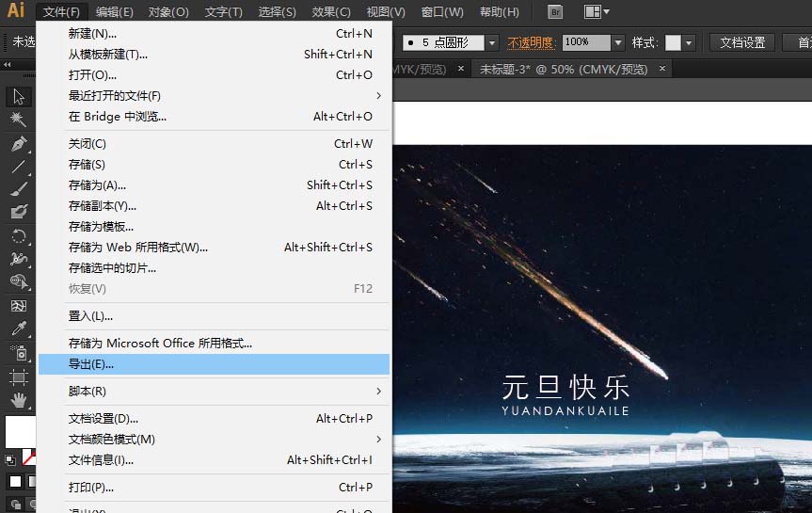The height and width of the screenshot is (513, 812).
Task: Open the 5 点圆形 brush dropdown
Action: point(492,42)
